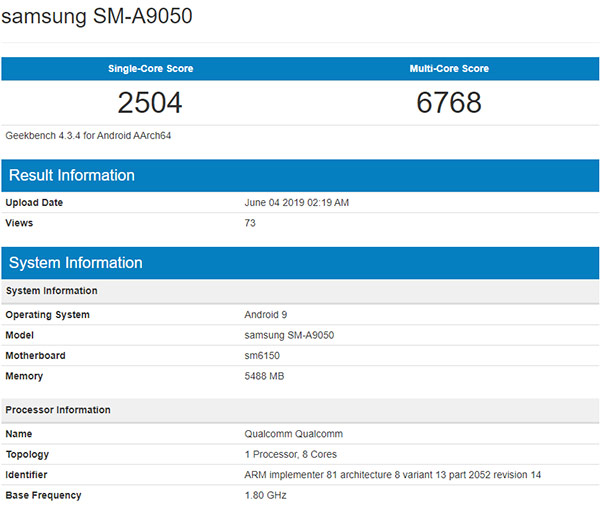Click the gray System Information subheading row

point(52,291)
